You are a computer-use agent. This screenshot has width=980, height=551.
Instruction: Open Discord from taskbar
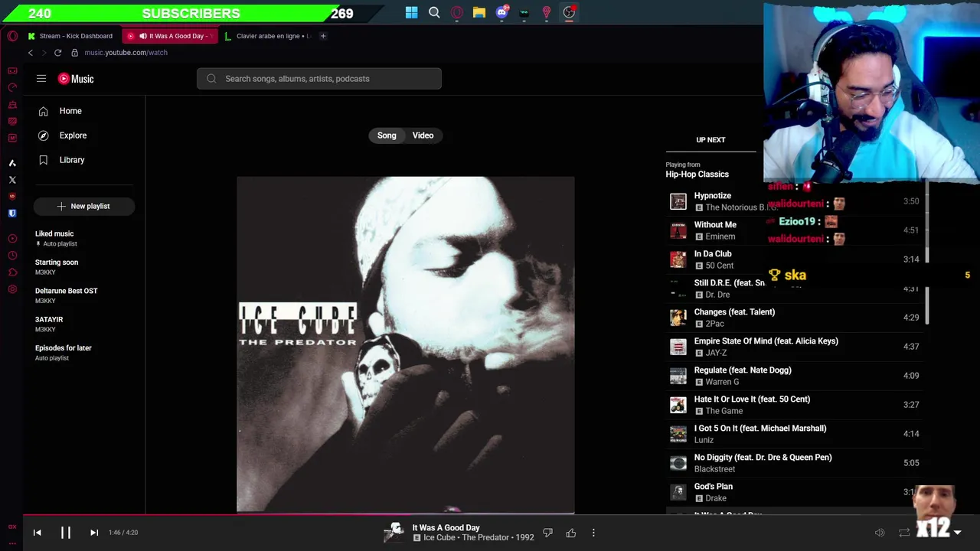(502, 12)
